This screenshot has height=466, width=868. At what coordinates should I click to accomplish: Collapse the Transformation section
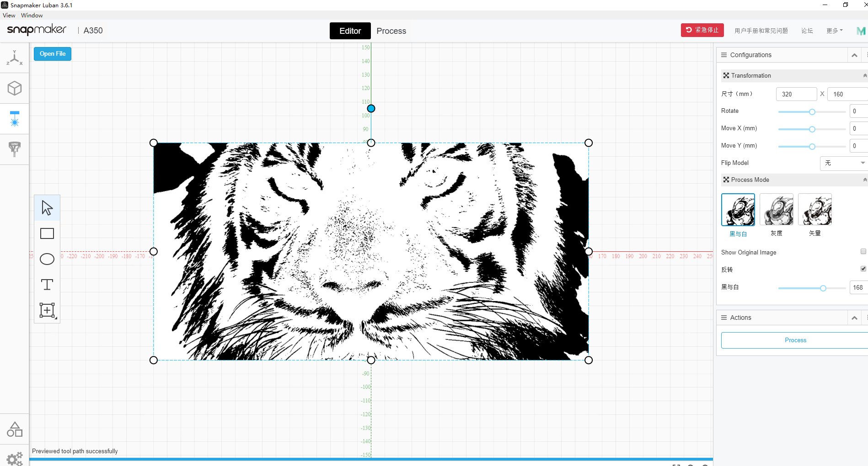click(x=864, y=75)
